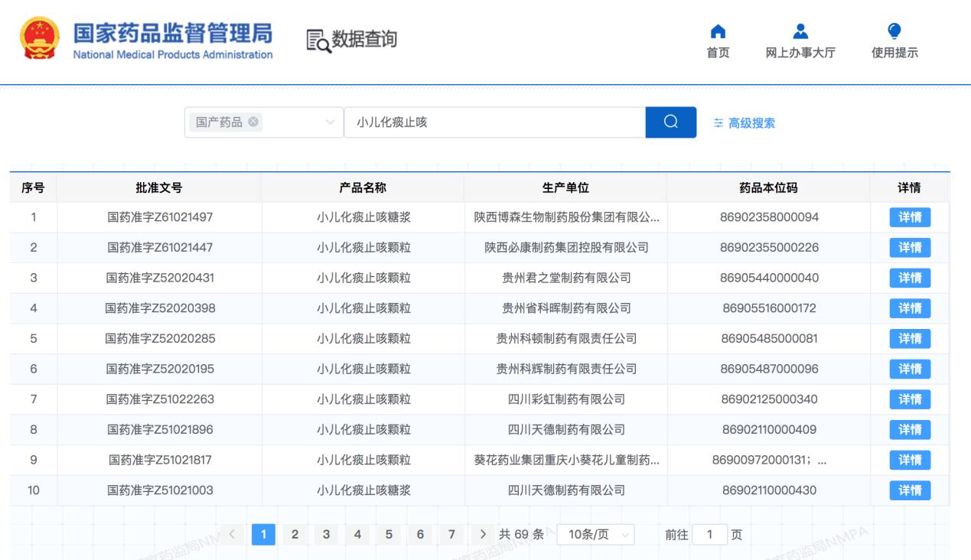Screen dimensions: 971x560
Task: Open 详情 for 国药准字Z61021497
Action: click(x=910, y=217)
